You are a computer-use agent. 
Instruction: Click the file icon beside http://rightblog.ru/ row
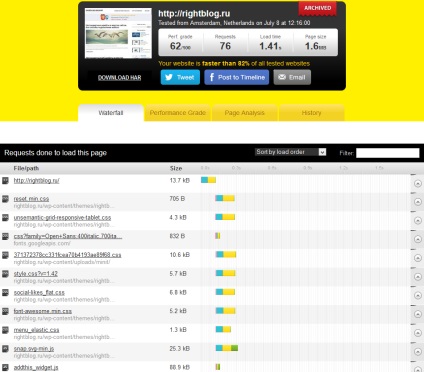pos(5,181)
